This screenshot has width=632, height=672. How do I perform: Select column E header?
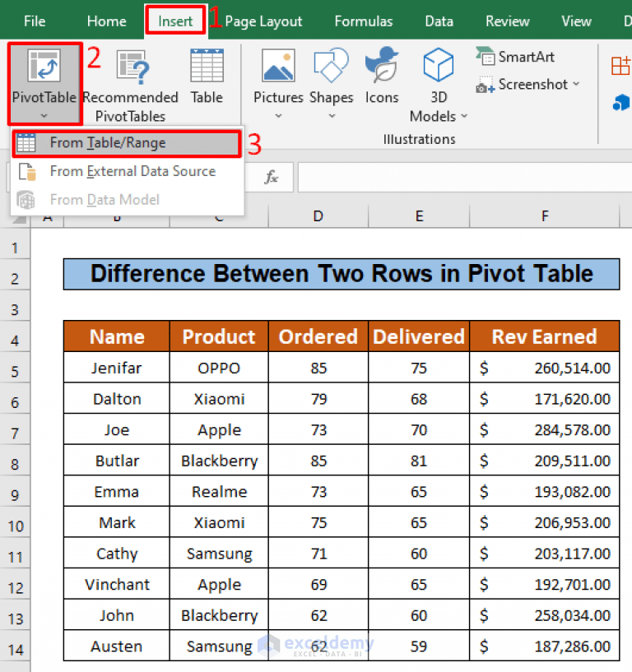coord(419,216)
